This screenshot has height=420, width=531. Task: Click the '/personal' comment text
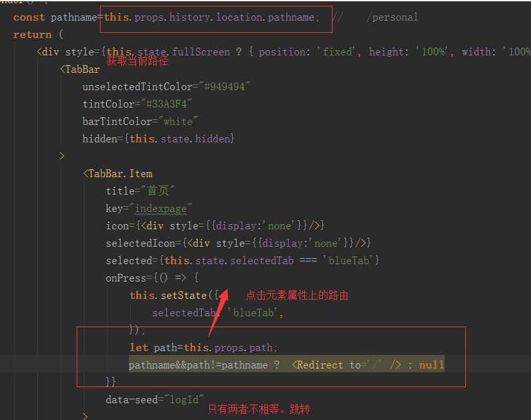pos(392,17)
